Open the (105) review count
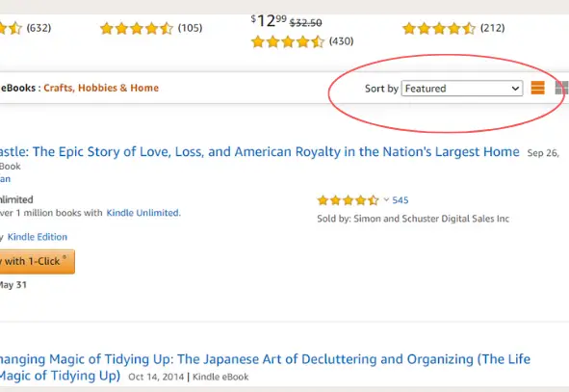Image resolution: width=569 pixels, height=392 pixels. click(191, 28)
